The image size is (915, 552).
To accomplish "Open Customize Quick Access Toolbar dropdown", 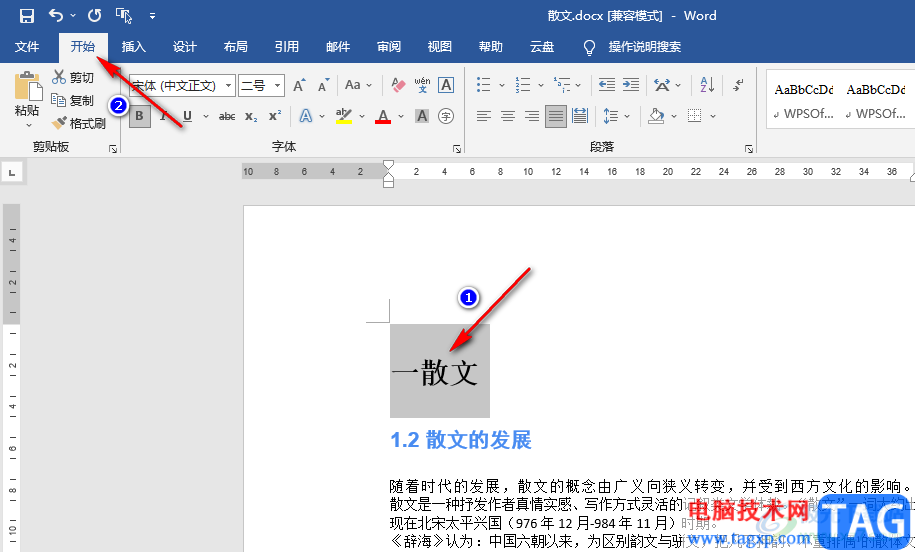I will click(152, 16).
